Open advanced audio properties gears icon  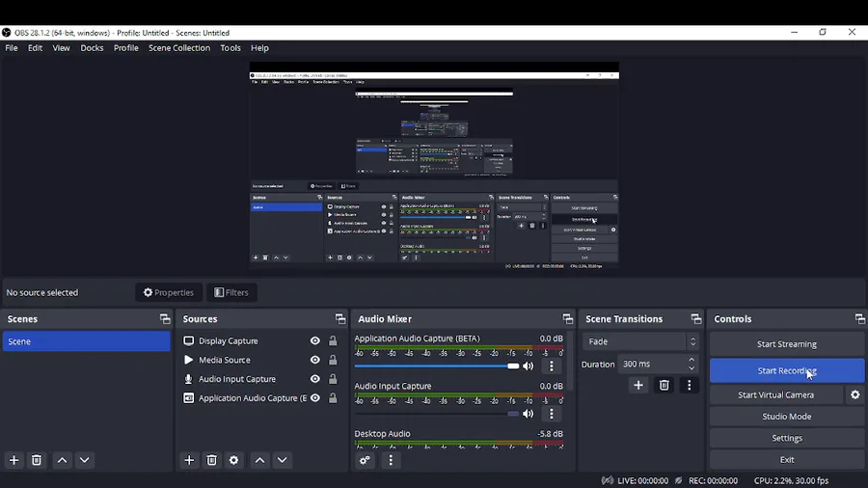click(365, 460)
